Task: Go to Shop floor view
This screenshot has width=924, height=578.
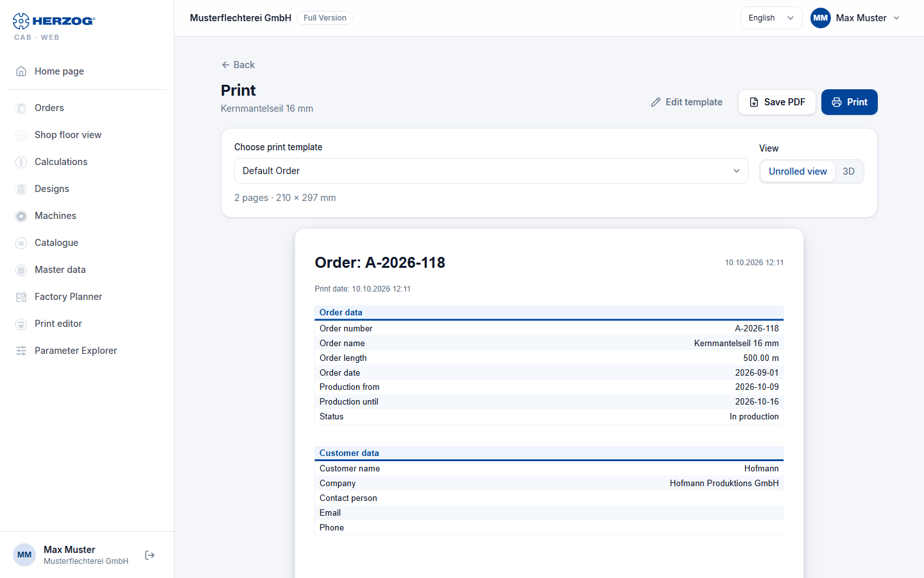Action: 87,135
